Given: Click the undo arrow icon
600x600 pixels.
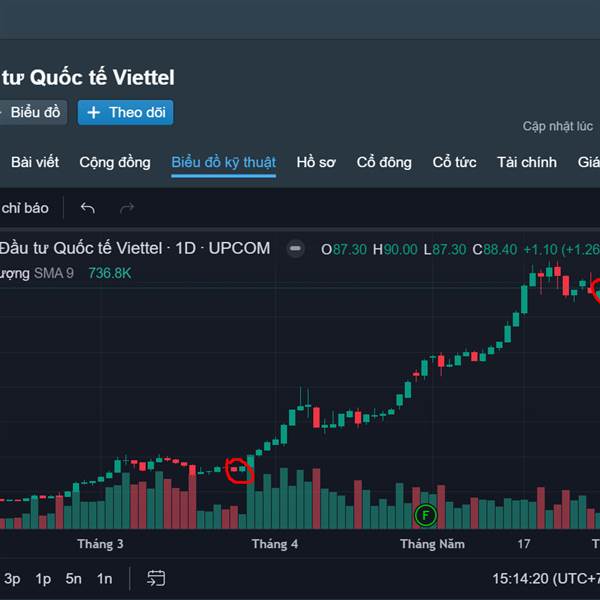Looking at the screenshot, I should [88, 208].
